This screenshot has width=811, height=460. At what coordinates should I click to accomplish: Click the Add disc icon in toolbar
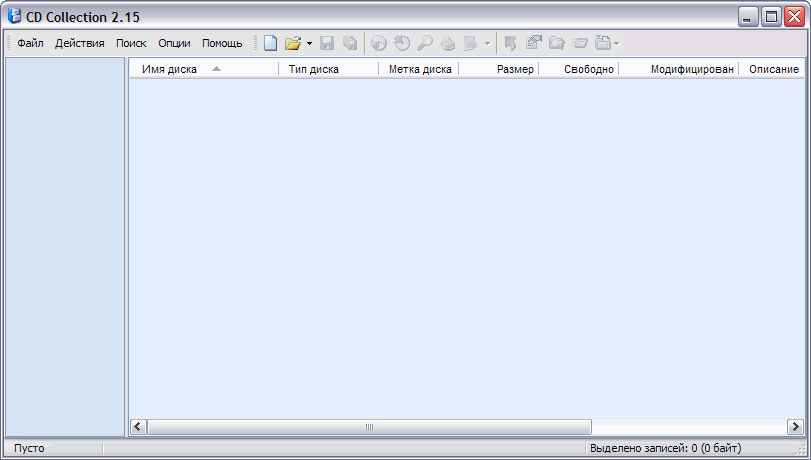pos(379,43)
